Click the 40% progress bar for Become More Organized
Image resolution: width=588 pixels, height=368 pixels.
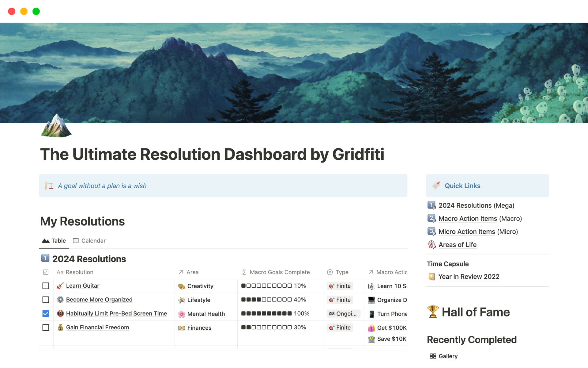(x=266, y=300)
